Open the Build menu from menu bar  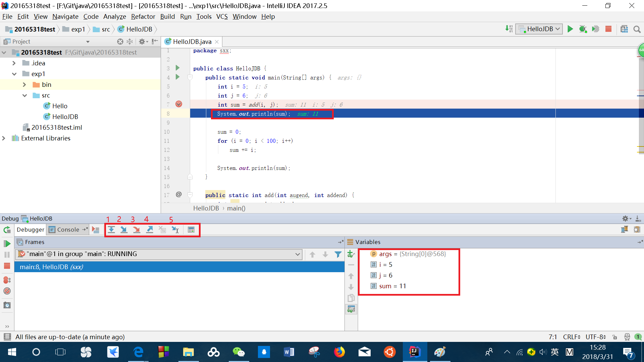[168, 16]
